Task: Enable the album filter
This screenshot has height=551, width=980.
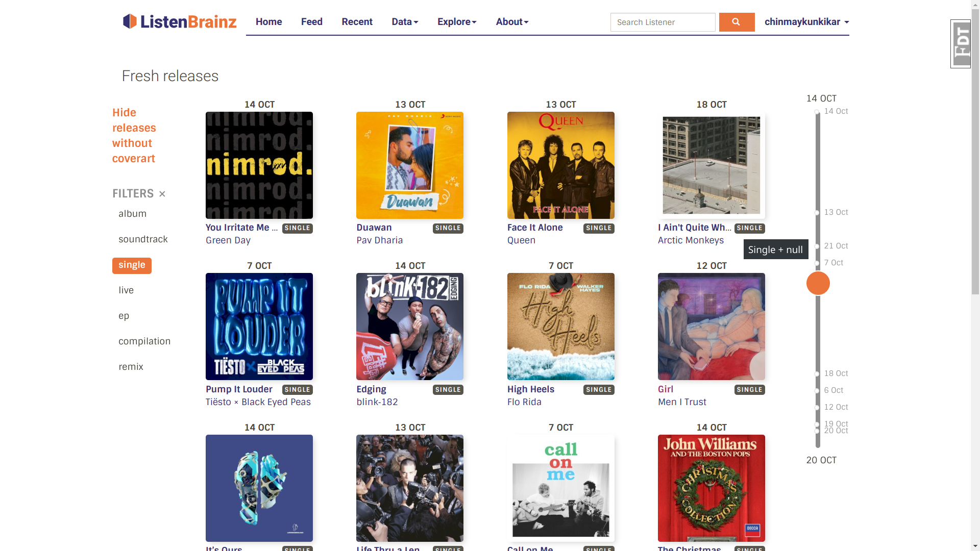Action: pyautogui.click(x=133, y=214)
